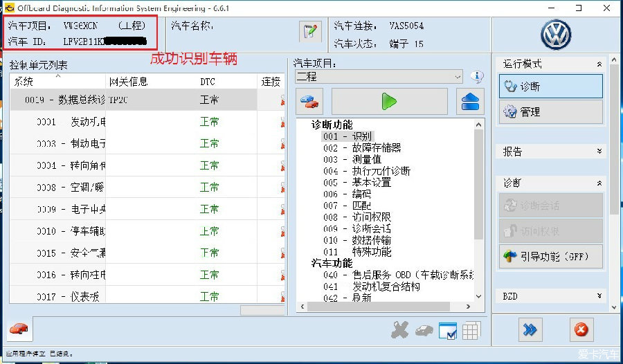The image size is (623, 364).
Task: Click the two-cars vehicle selection button
Action: [309, 102]
